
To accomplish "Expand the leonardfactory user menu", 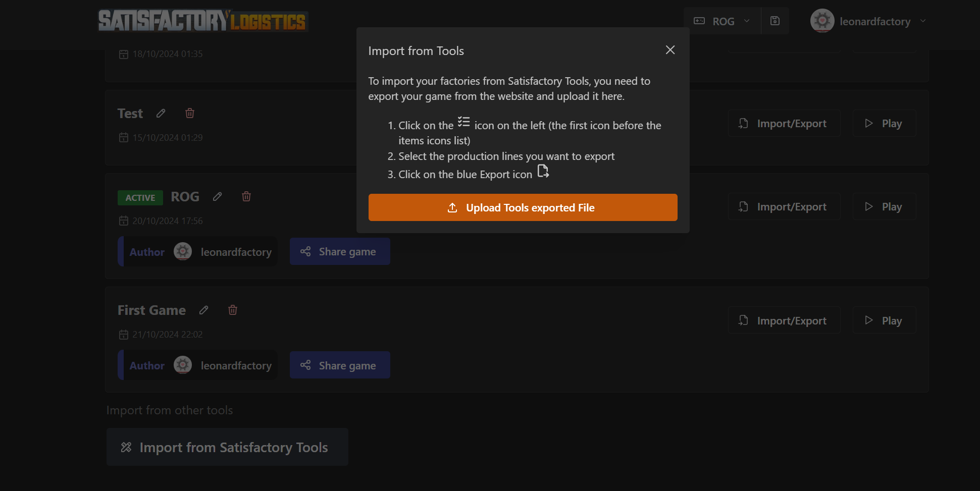I will coord(923,21).
